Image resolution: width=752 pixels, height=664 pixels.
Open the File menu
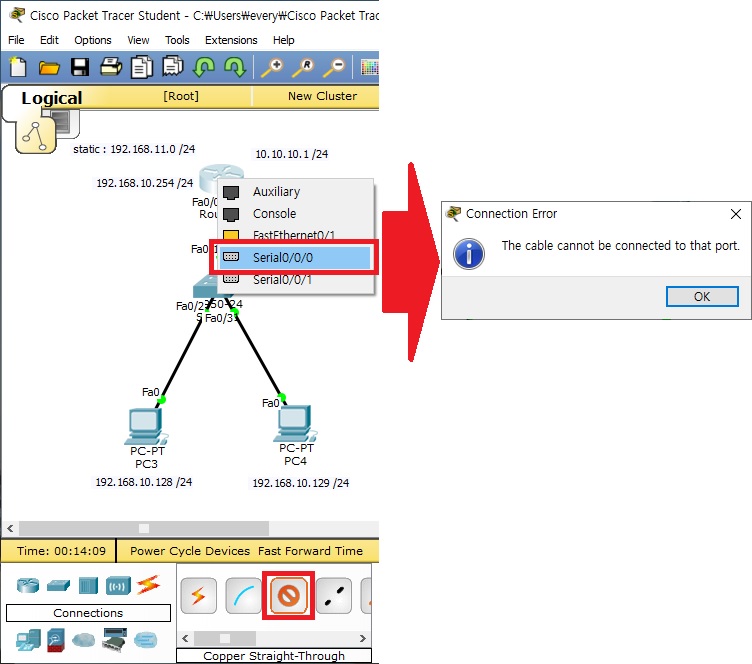tap(16, 40)
